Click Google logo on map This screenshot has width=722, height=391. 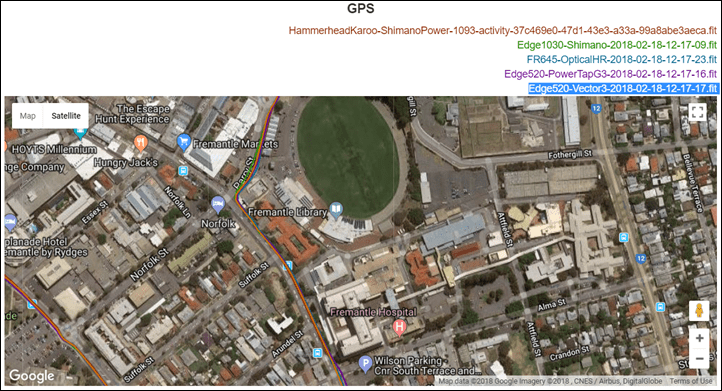click(x=32, y=376)
